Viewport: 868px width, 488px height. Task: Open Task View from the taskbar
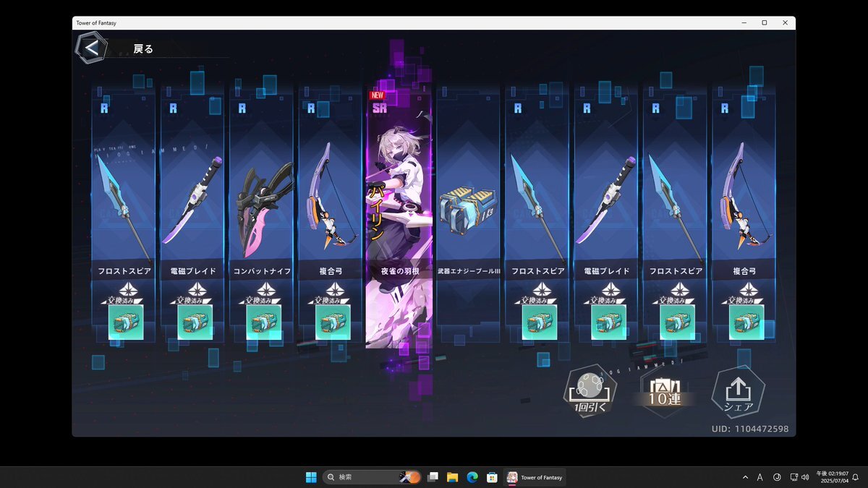click(x=433, y=477)
